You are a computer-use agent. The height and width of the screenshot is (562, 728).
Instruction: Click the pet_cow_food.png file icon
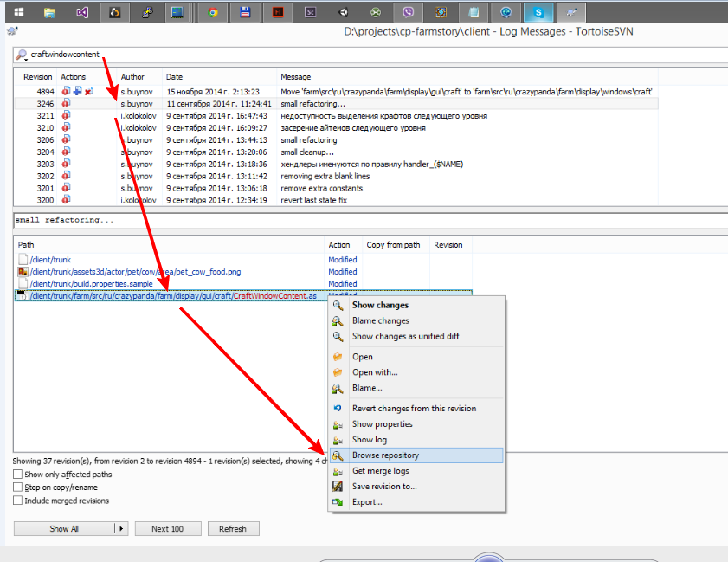coord(23,272)
